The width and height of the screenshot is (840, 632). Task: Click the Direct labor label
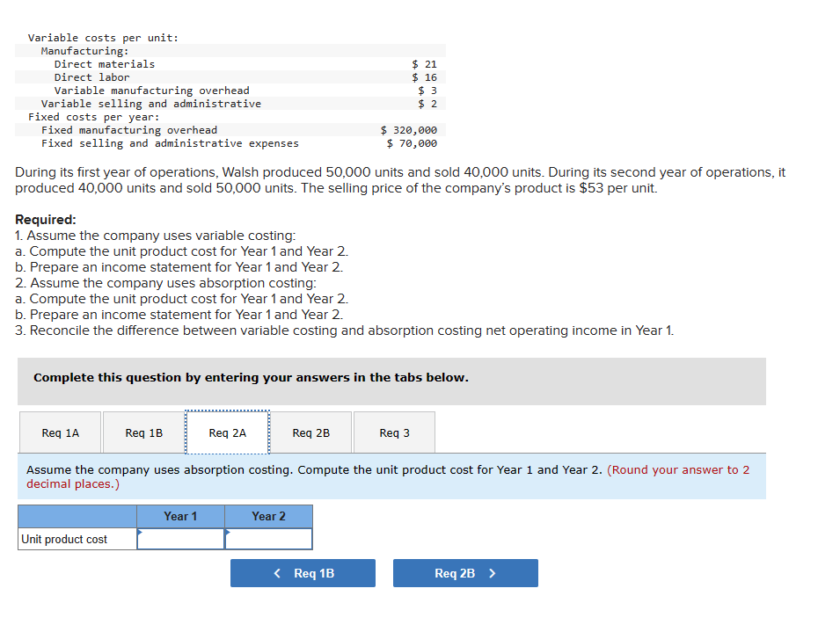click(91, 77)
